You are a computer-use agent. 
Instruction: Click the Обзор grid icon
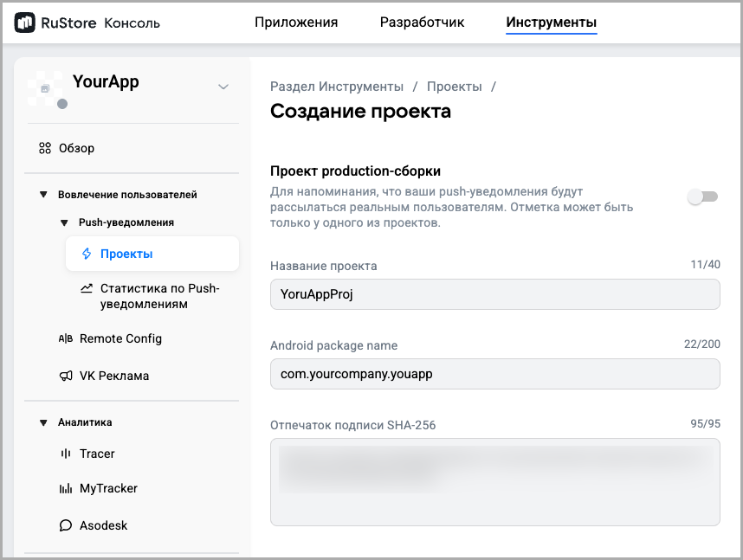45,148
